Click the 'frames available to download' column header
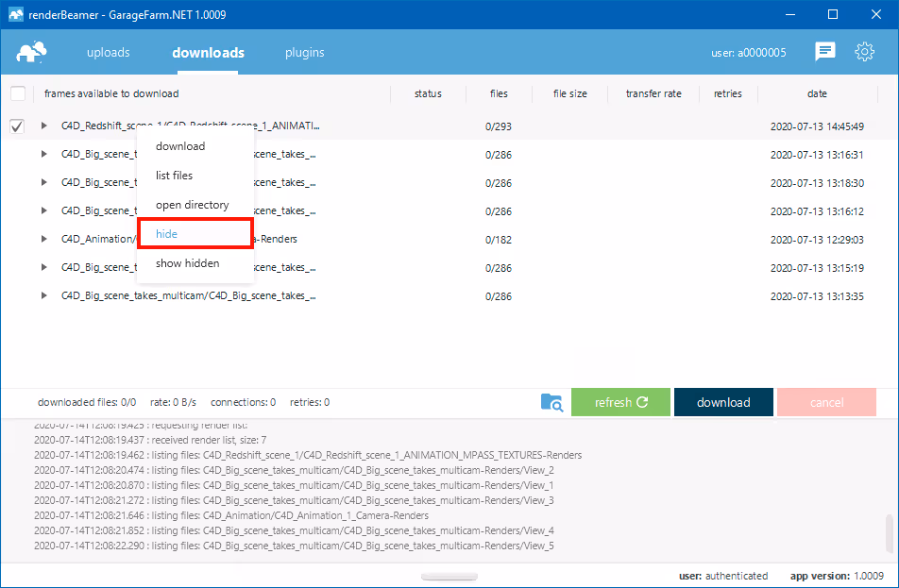This screenshot has height=588, width=899. (x=111, y=93)
